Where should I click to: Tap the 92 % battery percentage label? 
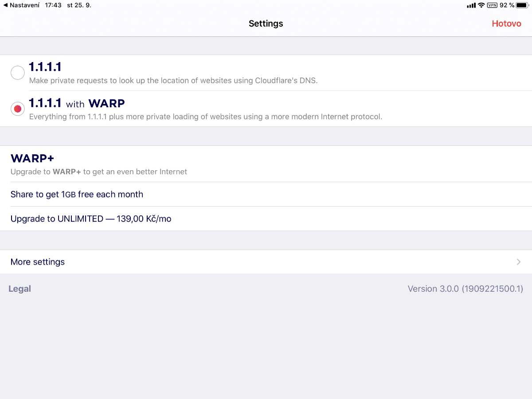tap(505, 5)
